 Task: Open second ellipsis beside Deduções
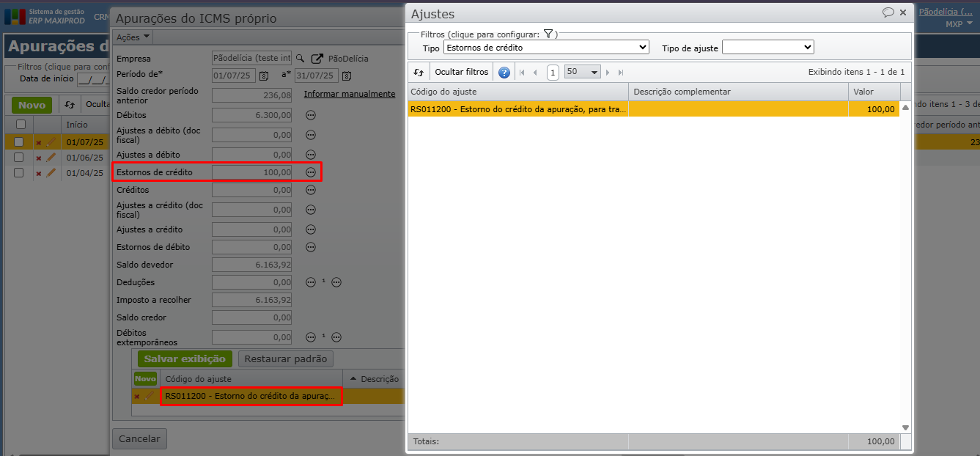click(x=336, y=282)
